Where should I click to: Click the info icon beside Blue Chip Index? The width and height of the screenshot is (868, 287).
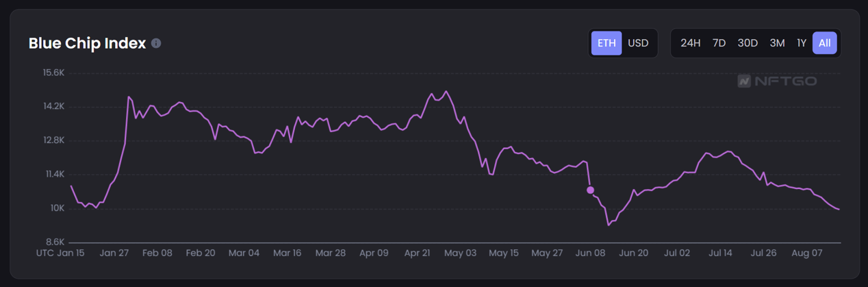tap(156, 43)
